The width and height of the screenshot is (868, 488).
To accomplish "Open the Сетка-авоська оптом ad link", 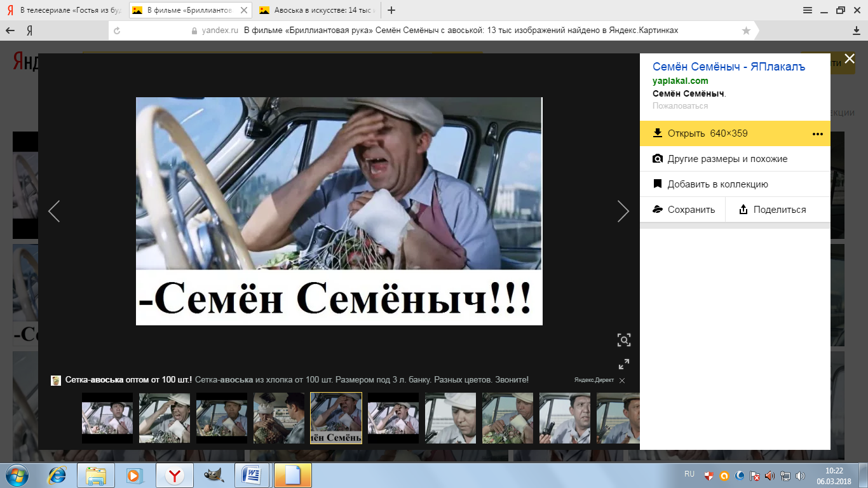I will click(x=128, y=380).
